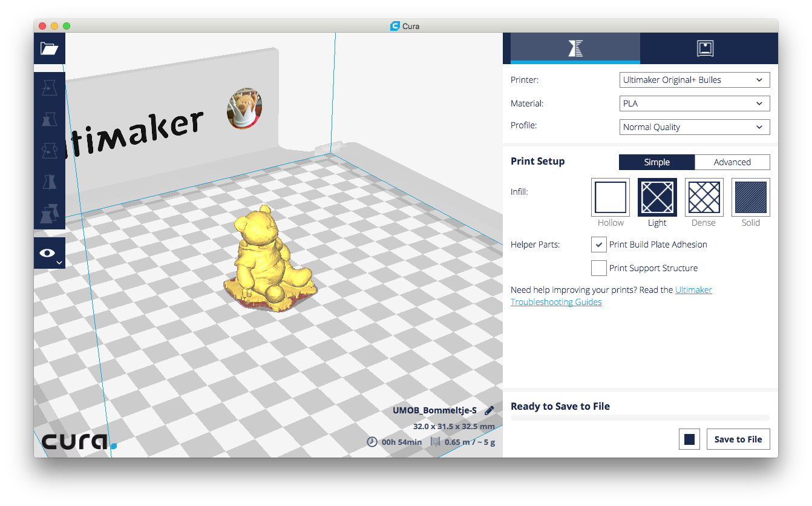
Task: Click the dark square button beside Save to File
Action: pyautogui.click(x=689, y=439)
